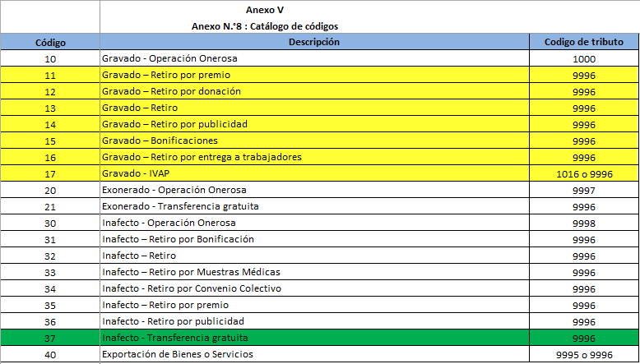Select the 'Código' column header

(x=50, y=42)
